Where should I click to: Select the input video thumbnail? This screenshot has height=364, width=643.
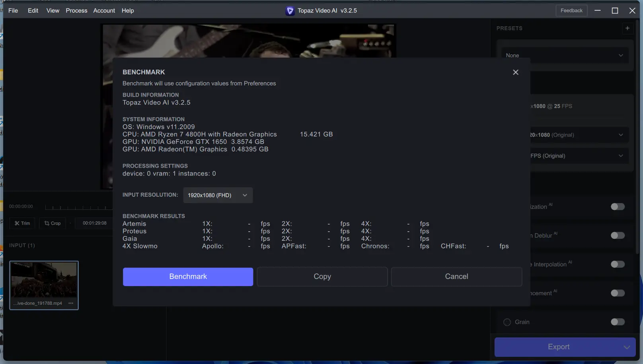[44, 285]
